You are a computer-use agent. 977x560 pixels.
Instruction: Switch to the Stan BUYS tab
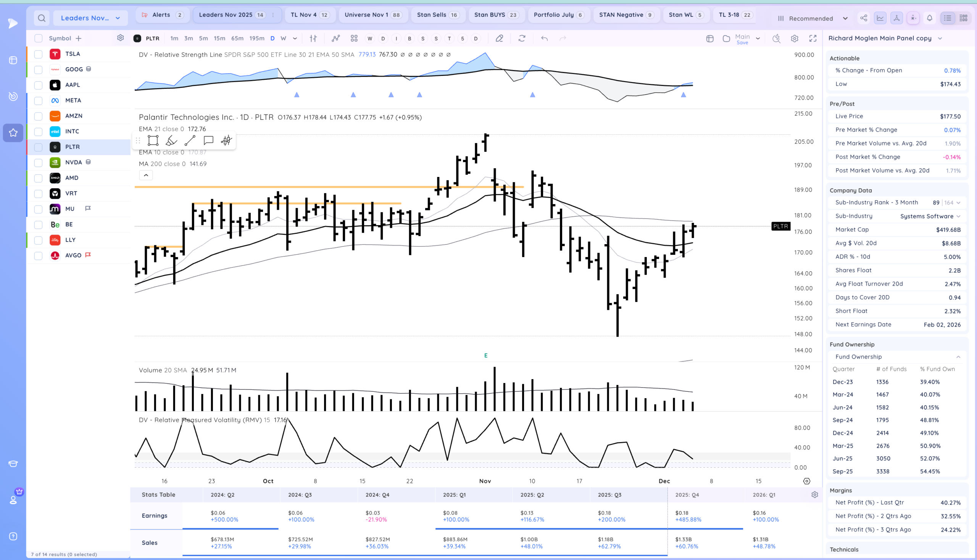coord(496,15)
